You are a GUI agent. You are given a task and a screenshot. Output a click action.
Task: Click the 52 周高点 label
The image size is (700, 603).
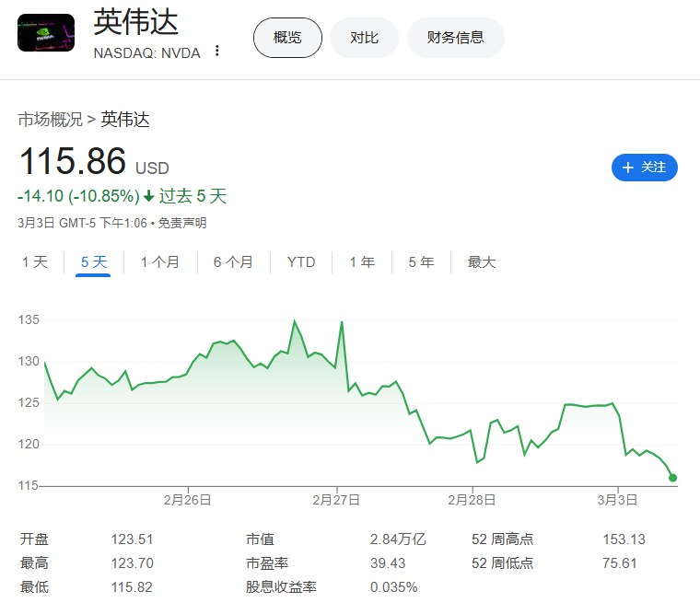pos(503,539)
